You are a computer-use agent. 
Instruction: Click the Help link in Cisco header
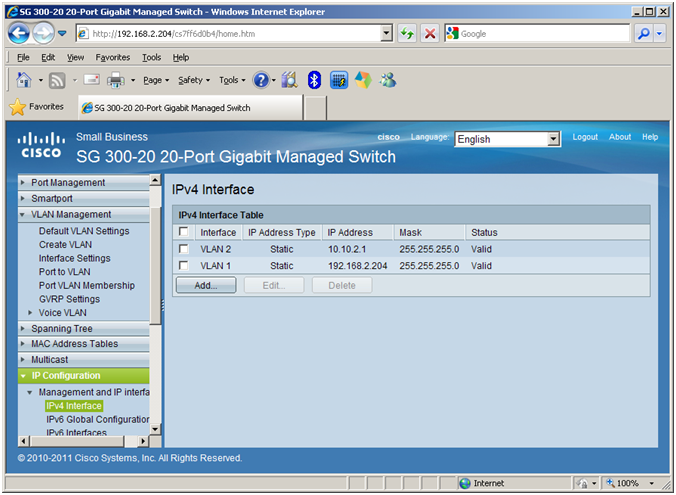pos(650,137)
